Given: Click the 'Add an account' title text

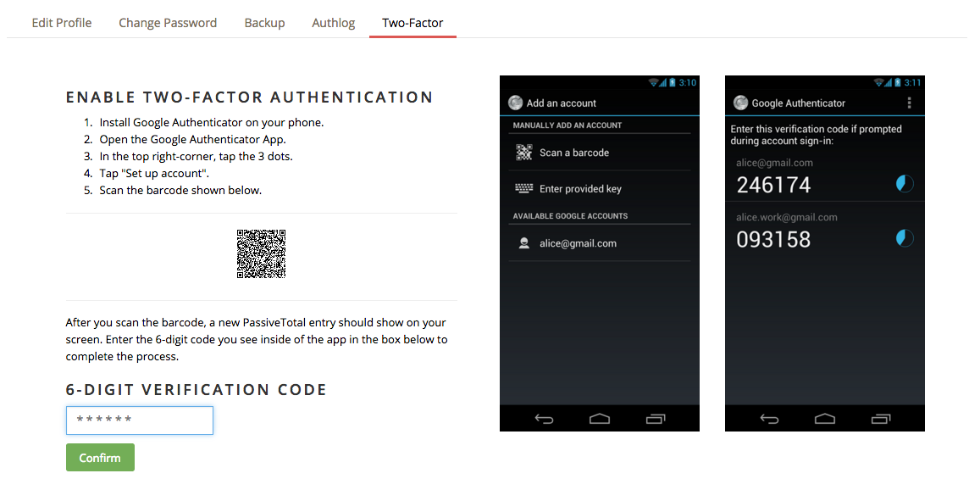Looking at the screenshot, I should (562, 103).
